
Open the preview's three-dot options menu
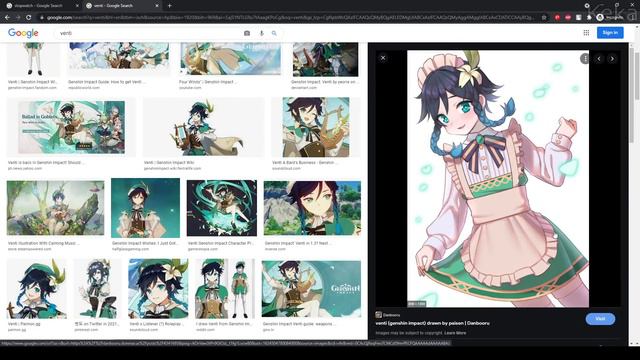point(585,58)
